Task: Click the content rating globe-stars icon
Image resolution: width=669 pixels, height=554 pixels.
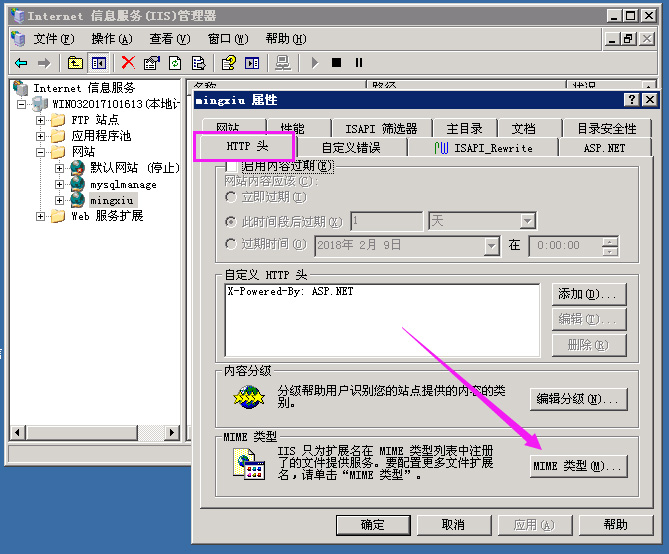Action: click(x=249, y=397)
